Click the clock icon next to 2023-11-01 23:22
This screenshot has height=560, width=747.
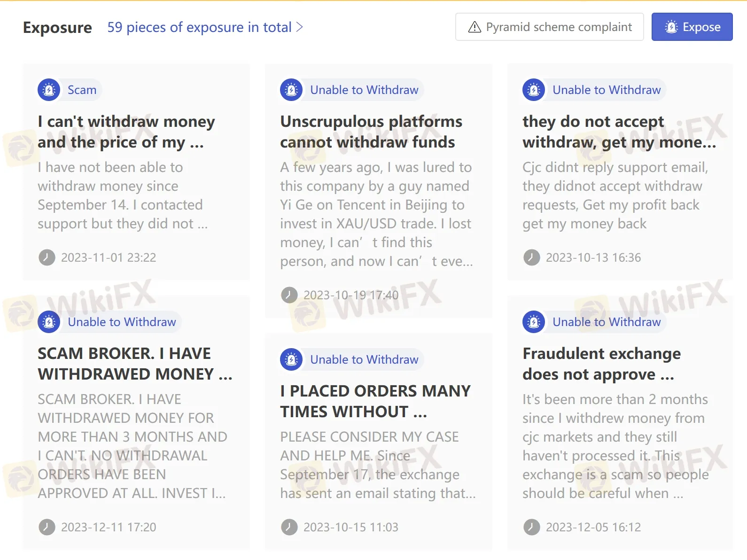point(47,257)
